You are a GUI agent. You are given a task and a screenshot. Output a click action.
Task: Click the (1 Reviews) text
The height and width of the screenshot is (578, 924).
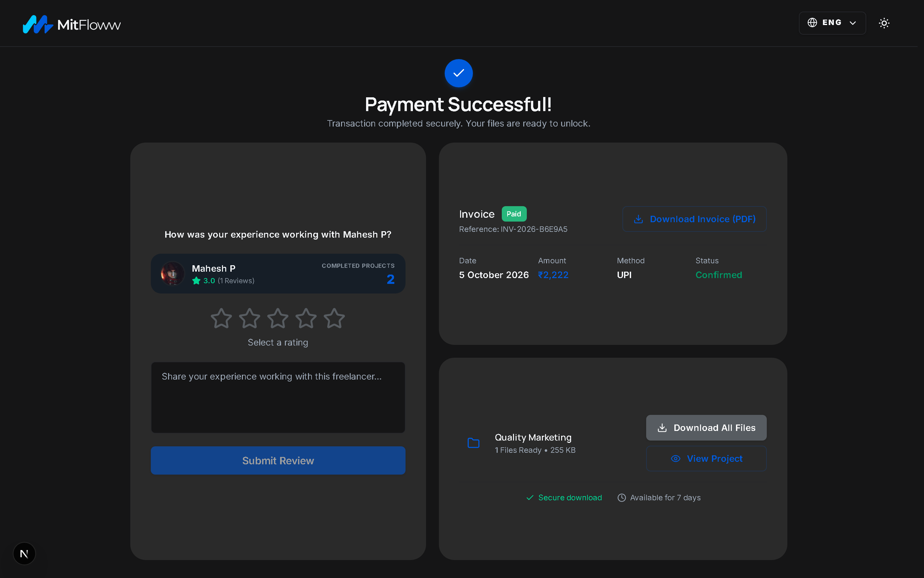[x=236, y=281]
